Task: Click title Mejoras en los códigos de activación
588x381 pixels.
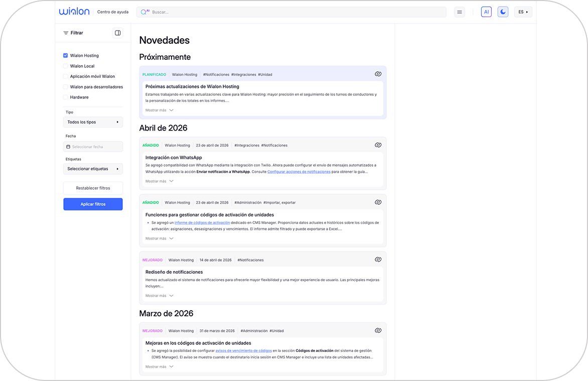Action: coord(198,343)
